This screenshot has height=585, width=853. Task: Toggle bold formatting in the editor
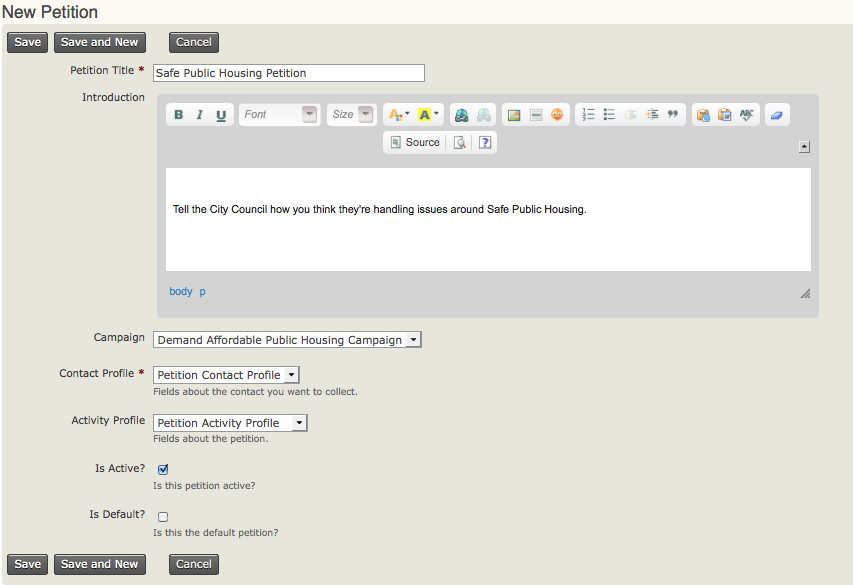(179, 115)
